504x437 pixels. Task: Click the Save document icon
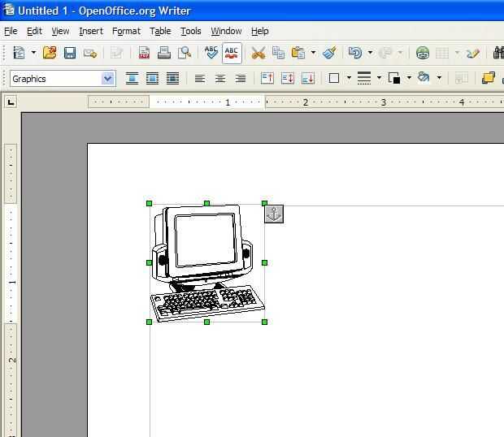click(70, 53)
